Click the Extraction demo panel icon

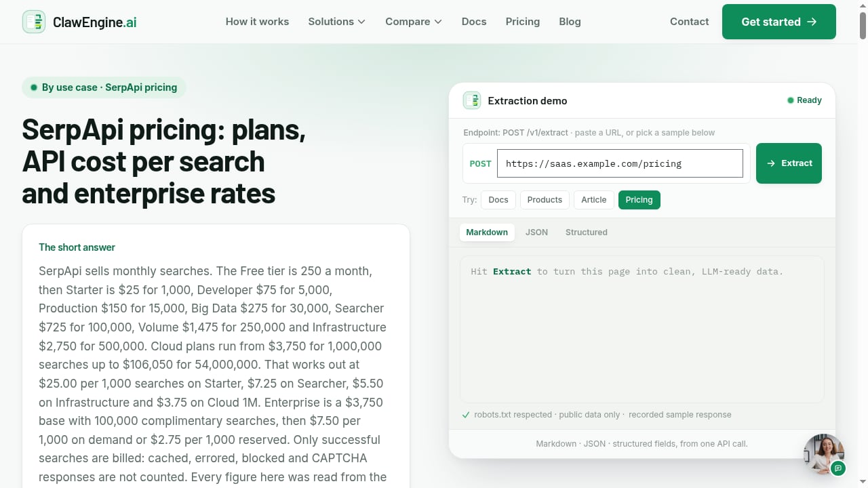click(x=472, y=100)
